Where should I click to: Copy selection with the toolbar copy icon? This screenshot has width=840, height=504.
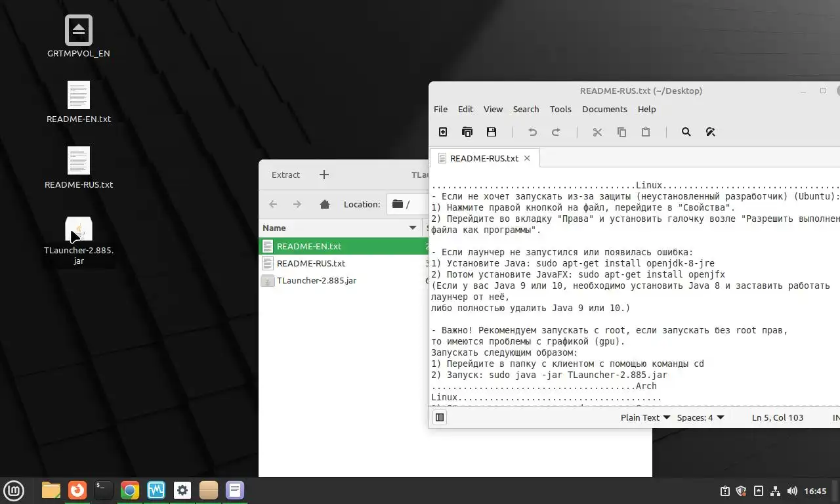tap(621, 132)
